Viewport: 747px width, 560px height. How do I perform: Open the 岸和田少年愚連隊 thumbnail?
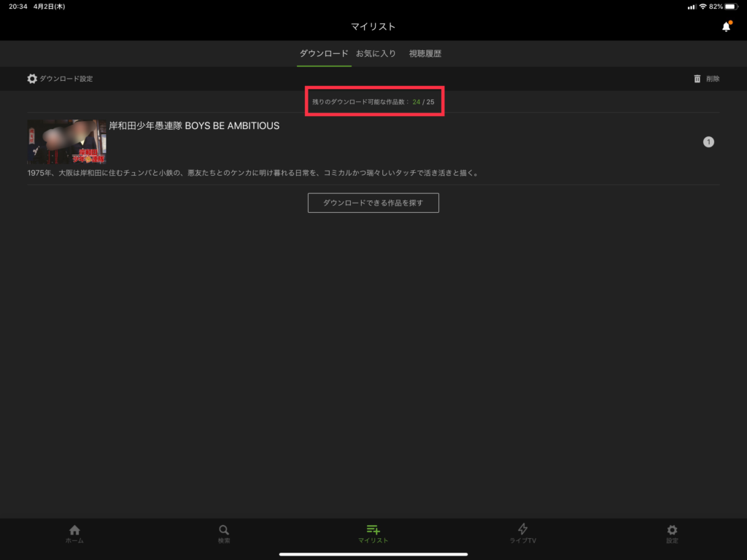[x=66, y=141]
